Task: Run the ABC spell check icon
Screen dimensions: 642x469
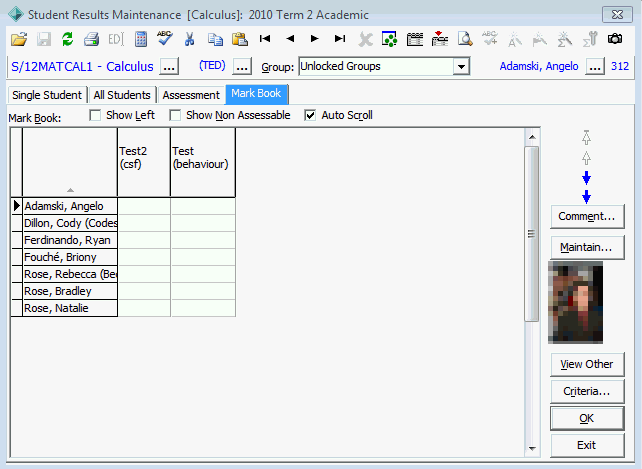Action: tap(165, 39)
